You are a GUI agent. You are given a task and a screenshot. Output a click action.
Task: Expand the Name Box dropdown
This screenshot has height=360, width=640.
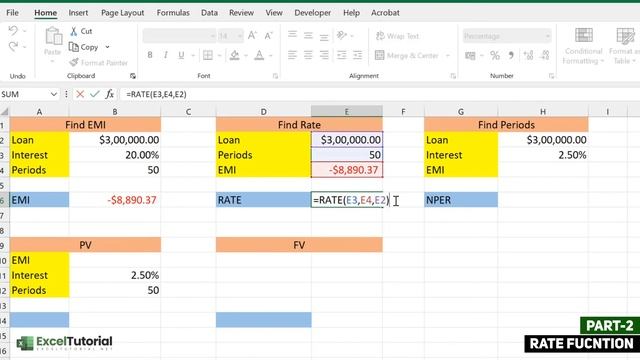pyautogui.click(x=53, y=94)
